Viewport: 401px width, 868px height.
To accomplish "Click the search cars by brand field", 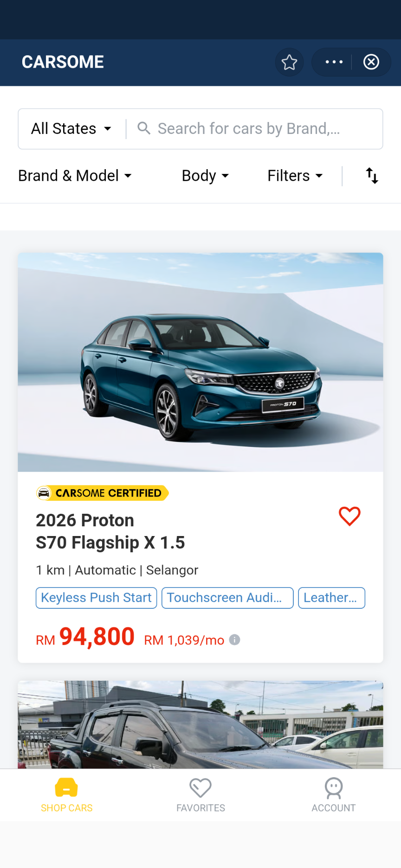I will tap(254, 128).
